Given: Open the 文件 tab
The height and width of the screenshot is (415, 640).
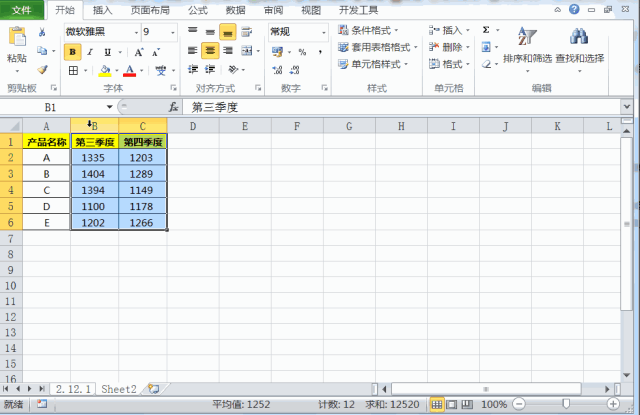Looking at the screenshot, I should [22, 10].
